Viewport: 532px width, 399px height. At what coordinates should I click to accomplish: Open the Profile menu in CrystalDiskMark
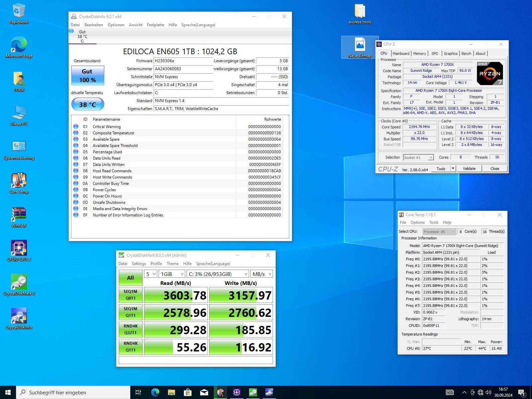click(x=156, y=264)
